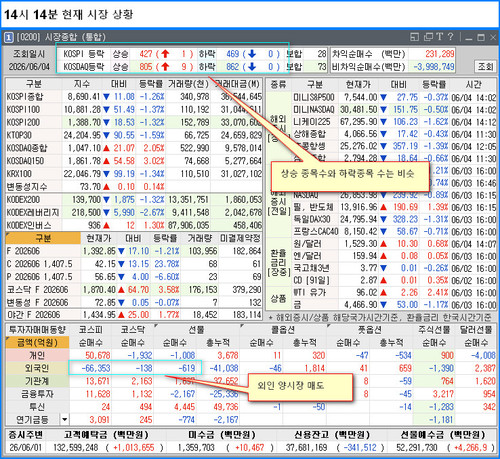Image resolution: width=500 pixels, height=459 pixels.
Task: Click the 외국인 코스피 value -66,353
Action: click(96, 368)
